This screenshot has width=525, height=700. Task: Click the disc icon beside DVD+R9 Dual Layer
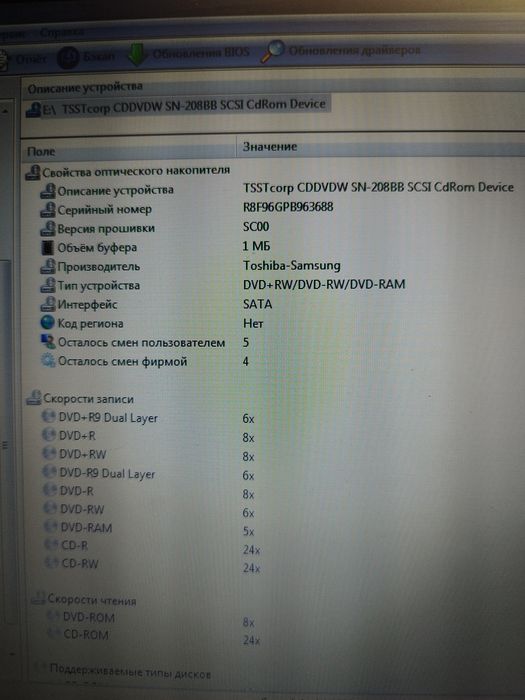coord(48,417)
